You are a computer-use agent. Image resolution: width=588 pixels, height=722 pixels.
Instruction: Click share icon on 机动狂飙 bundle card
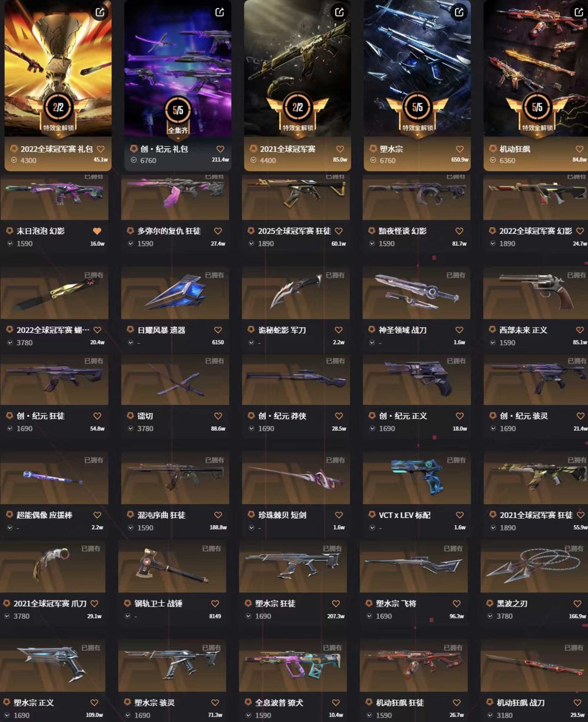[x=579, y=12]
